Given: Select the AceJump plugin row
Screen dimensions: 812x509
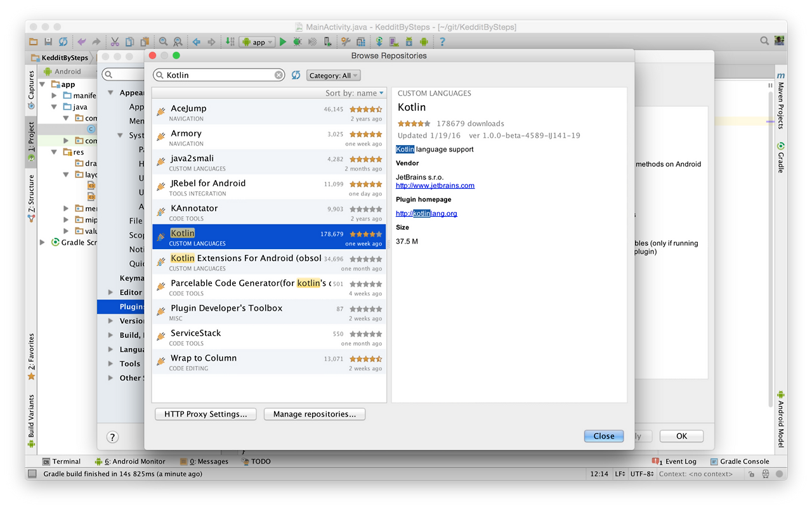Looking at the screenshot, I should pos(269,112).
